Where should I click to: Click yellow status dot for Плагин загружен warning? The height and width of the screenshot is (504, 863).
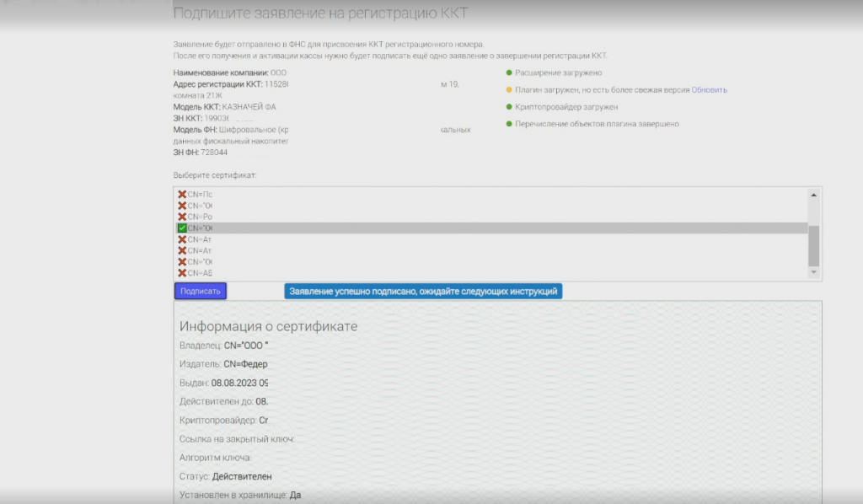pyautogui.click(x=509, y=89)
